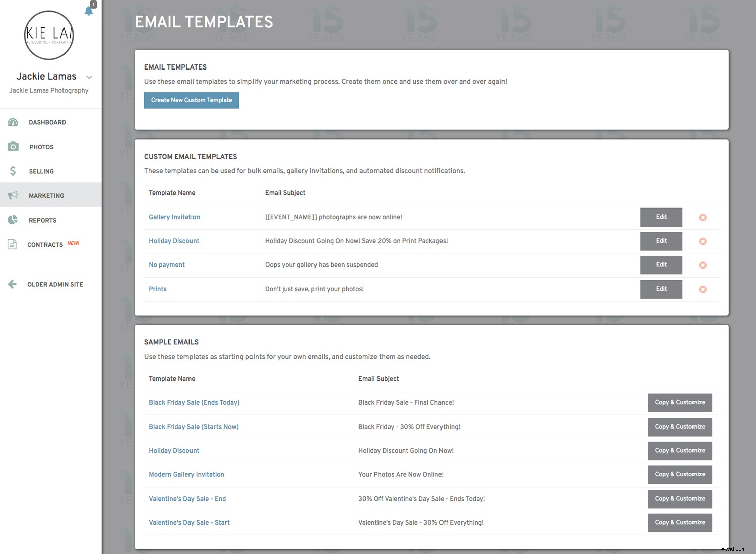Click the notification bell icon
The image size is (756, 554).
pos(89,11)
